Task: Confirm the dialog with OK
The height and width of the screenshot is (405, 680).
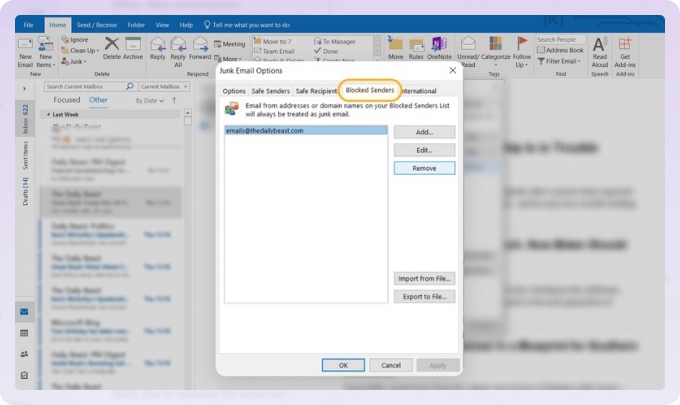Action: 343,365
